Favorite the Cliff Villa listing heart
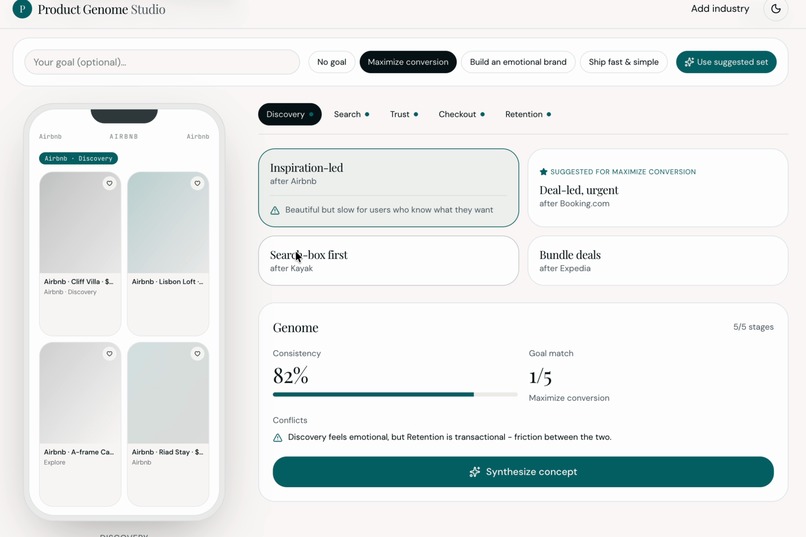Screen dimensions: 806x537 [x=109, y=183]
